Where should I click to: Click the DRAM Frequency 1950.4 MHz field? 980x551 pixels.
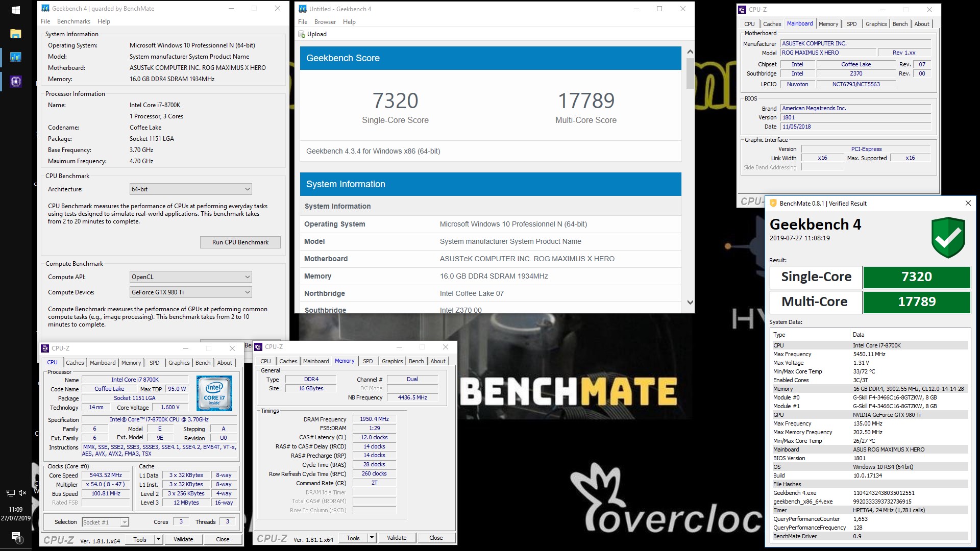pos(374,419)
